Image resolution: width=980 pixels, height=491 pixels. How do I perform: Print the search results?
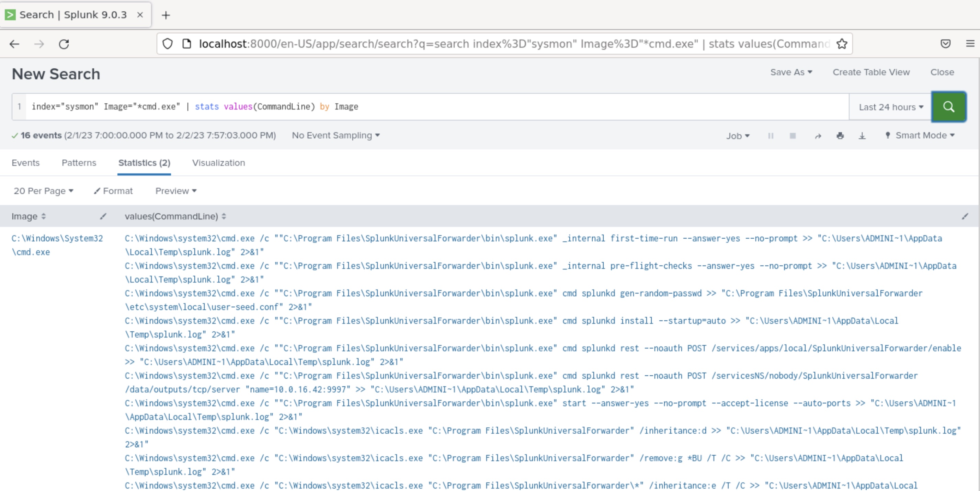840,136
